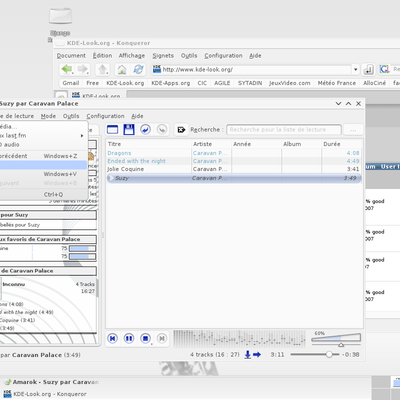Open the AlloCiné bookmark
Viewport: 400px width, 400px height.
(x=374, y=83)
